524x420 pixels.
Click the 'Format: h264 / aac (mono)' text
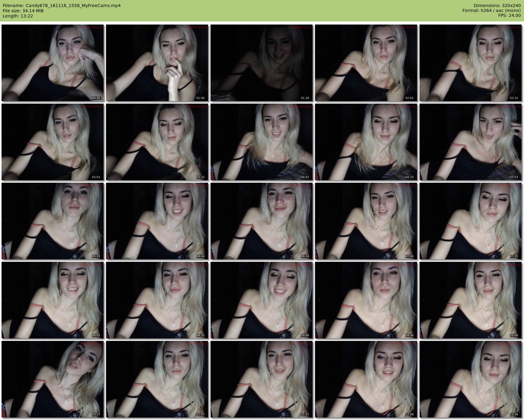click(x=492, y=11)
